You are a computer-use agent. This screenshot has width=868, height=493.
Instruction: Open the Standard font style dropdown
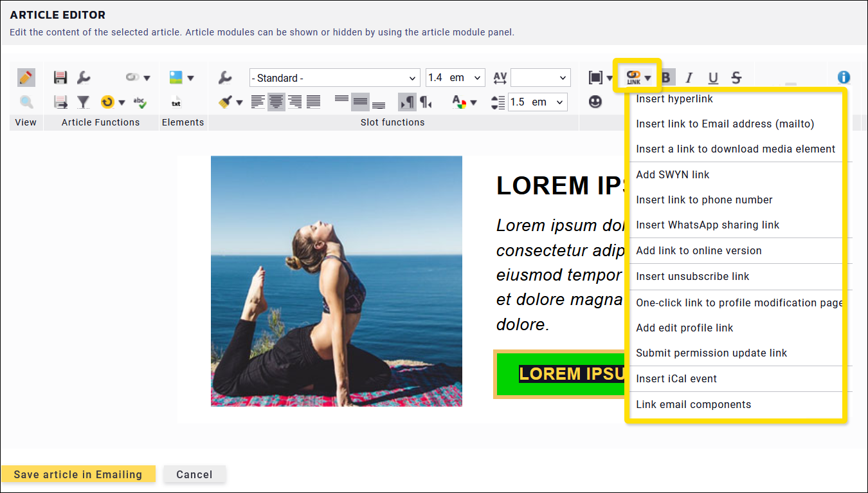(334, 78)
